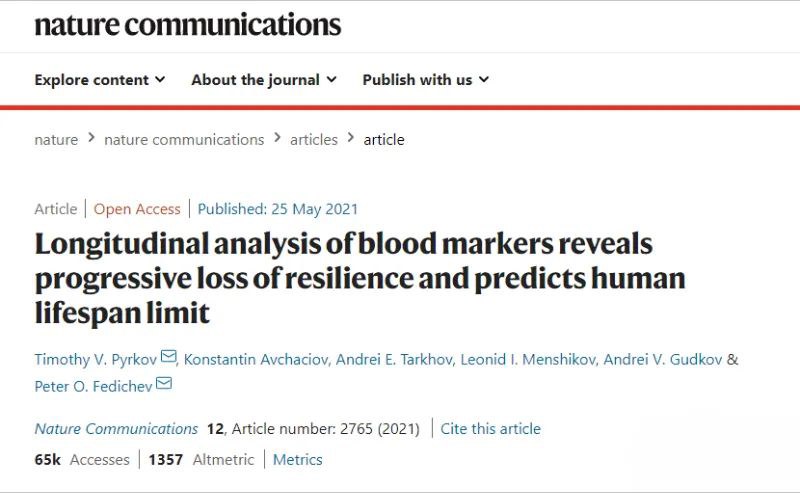The width and height of the screenshot is (800, 493).
Task: Open nature communications breadcrumb link
Action: (184, 140)
